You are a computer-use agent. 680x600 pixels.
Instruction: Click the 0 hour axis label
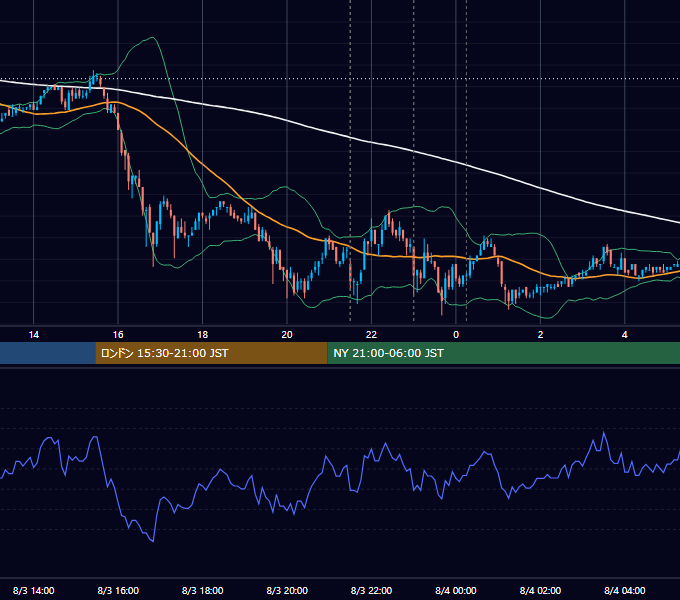[456, 335]
